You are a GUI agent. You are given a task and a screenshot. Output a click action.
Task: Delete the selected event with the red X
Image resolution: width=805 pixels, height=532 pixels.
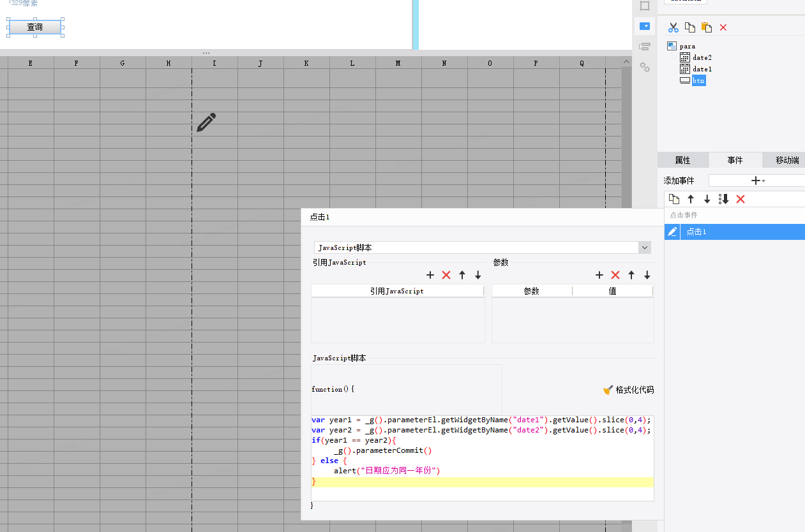click(x=741, y=199)
